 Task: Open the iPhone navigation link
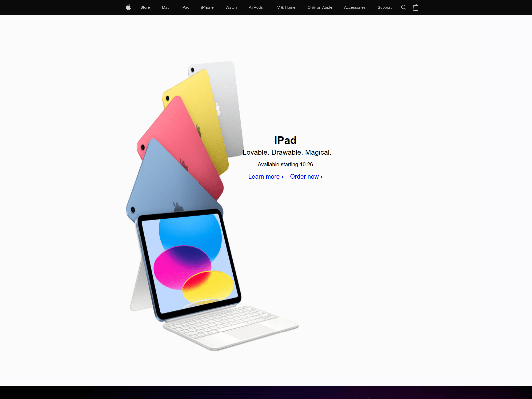[x=207, y=7]
